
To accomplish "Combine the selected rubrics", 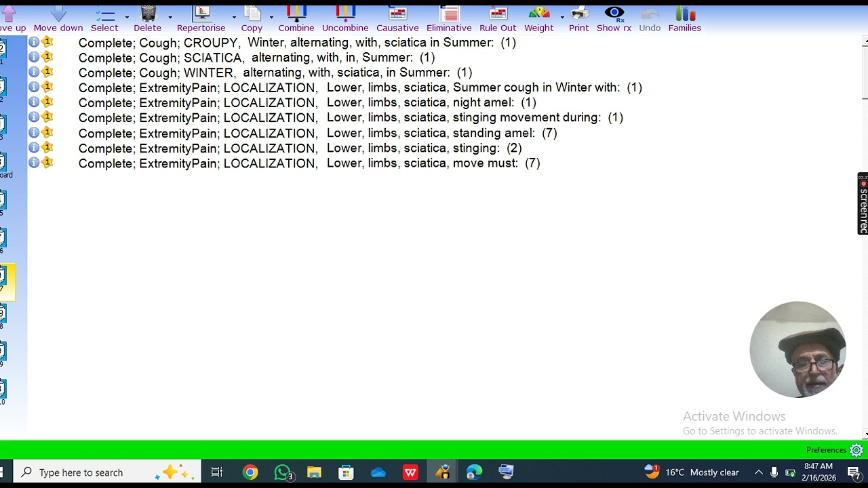I will tap(296, 19).
